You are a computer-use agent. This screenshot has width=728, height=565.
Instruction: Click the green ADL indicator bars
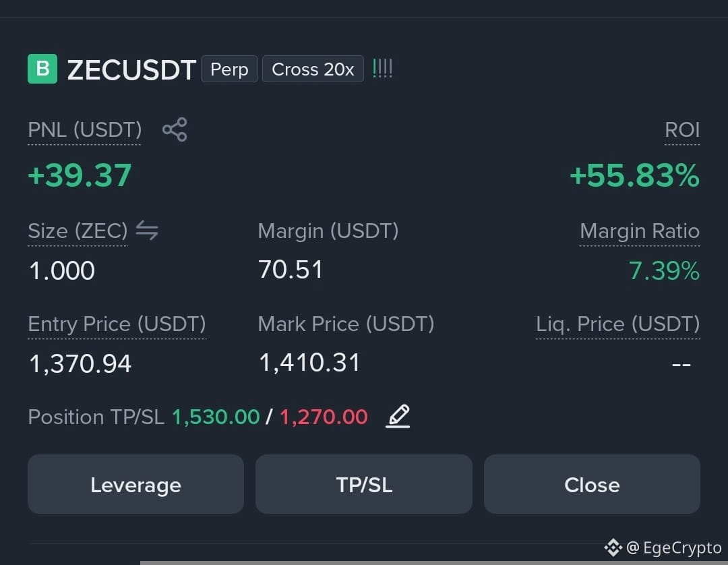coord(383,69)
